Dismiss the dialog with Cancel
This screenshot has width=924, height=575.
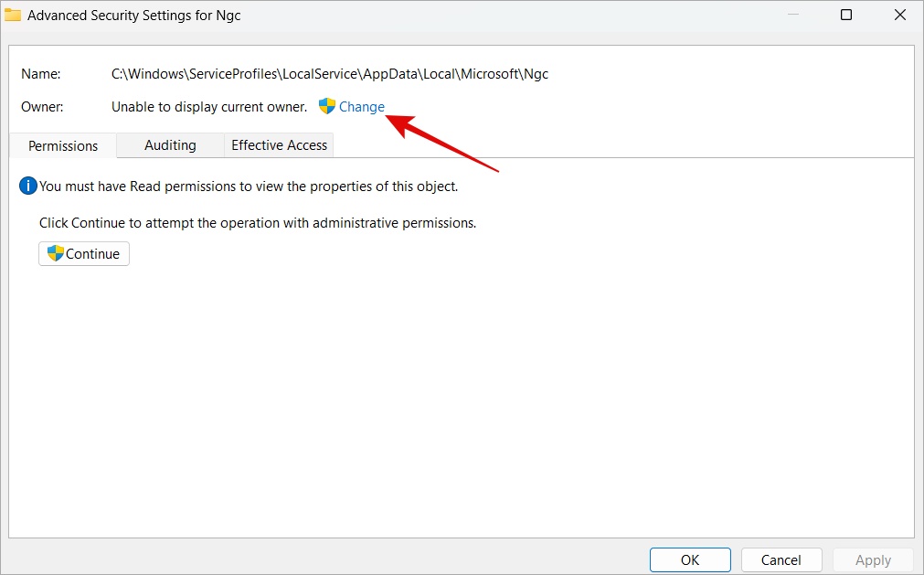(x=781, y=559)
